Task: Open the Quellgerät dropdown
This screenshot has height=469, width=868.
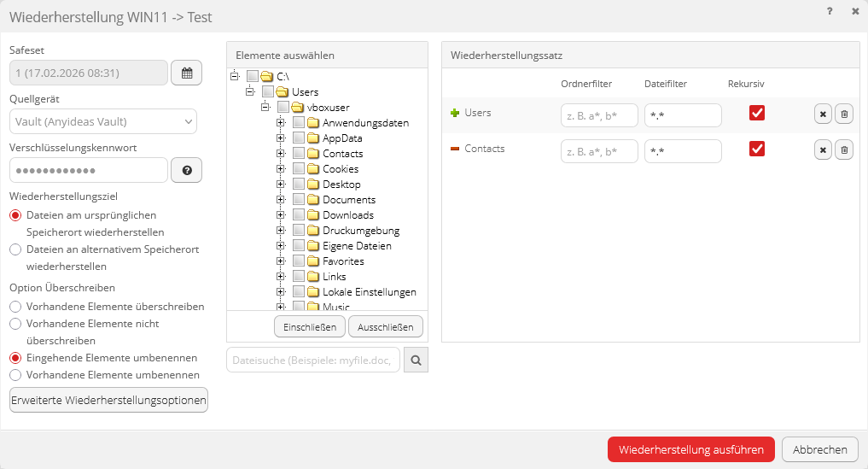Action: coord(103,121)
